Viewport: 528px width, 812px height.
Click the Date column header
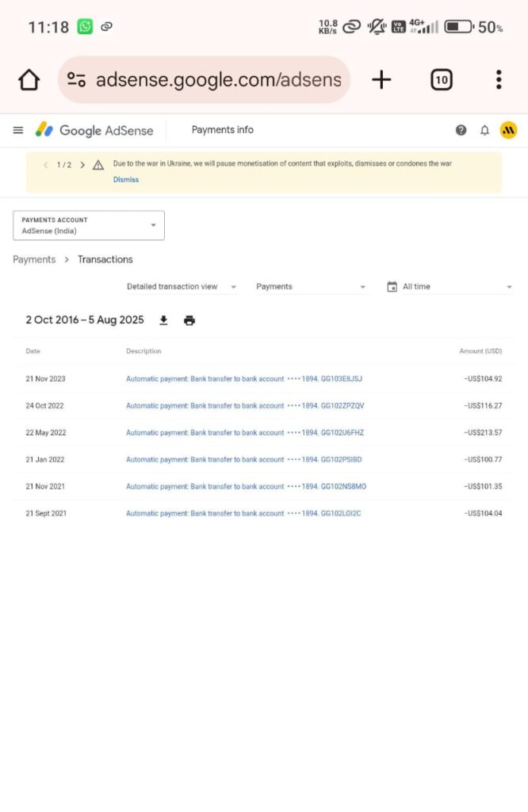[33, 351]
